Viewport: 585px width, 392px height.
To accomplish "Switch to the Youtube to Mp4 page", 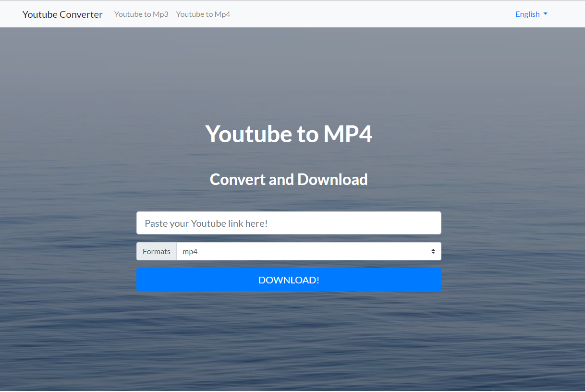I will pyautogui.click(x=203, y=14).
